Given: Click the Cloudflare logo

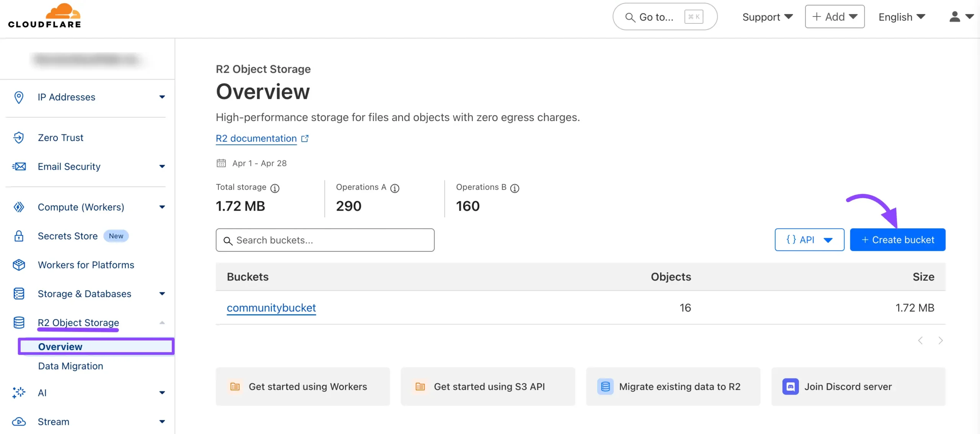Looking at the screenshot, I should [44, 16].
